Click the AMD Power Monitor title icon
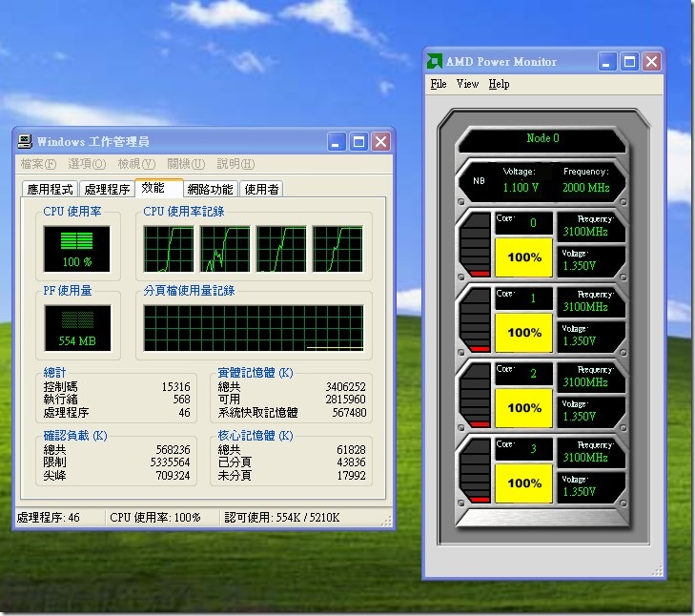This screenshot has height=616, width=695. [435, 61]
